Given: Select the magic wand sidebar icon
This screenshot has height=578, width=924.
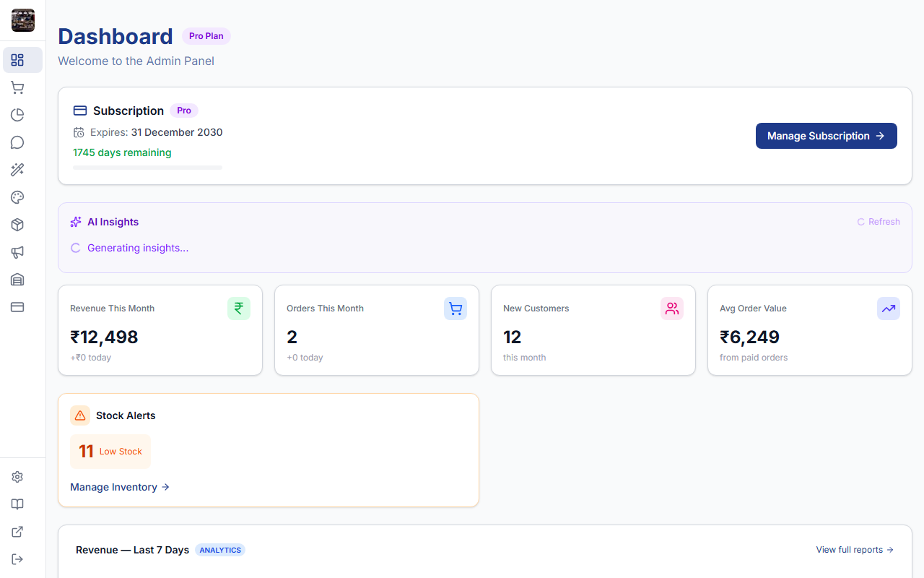Looking at the screenshot, I should [17, 170].
